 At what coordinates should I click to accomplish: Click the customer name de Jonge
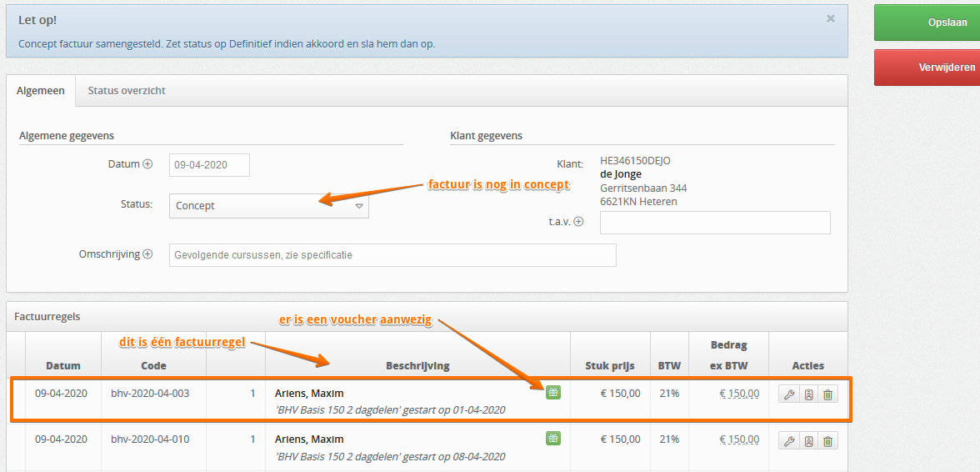click(621, 173)
